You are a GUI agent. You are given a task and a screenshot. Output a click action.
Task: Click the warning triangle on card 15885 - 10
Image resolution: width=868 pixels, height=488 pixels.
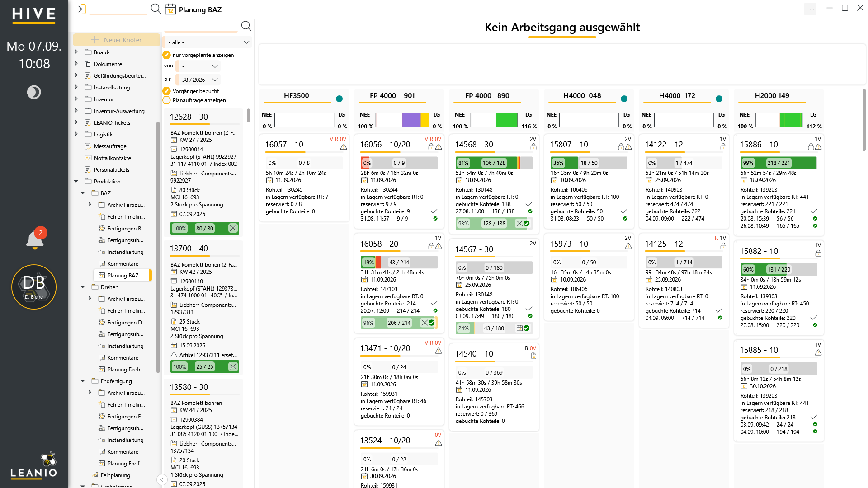(x=818, y=352)
